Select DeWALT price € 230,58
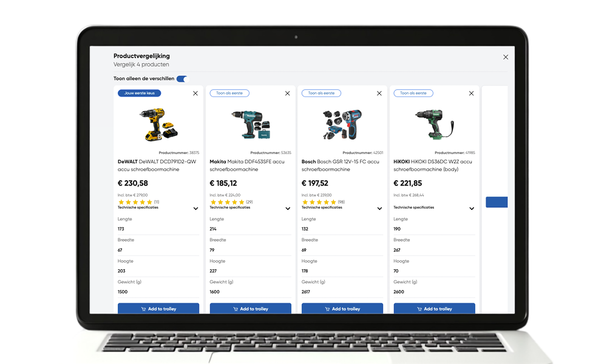Screen dimensions: 607x364 coord(133,183)
